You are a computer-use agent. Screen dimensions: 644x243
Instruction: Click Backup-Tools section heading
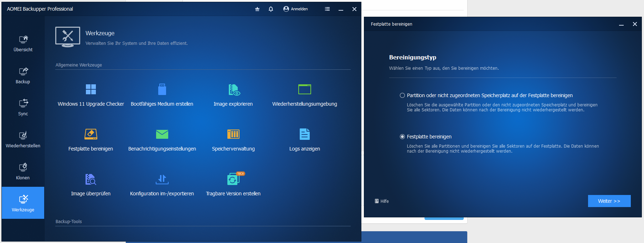tap(69, 221)
